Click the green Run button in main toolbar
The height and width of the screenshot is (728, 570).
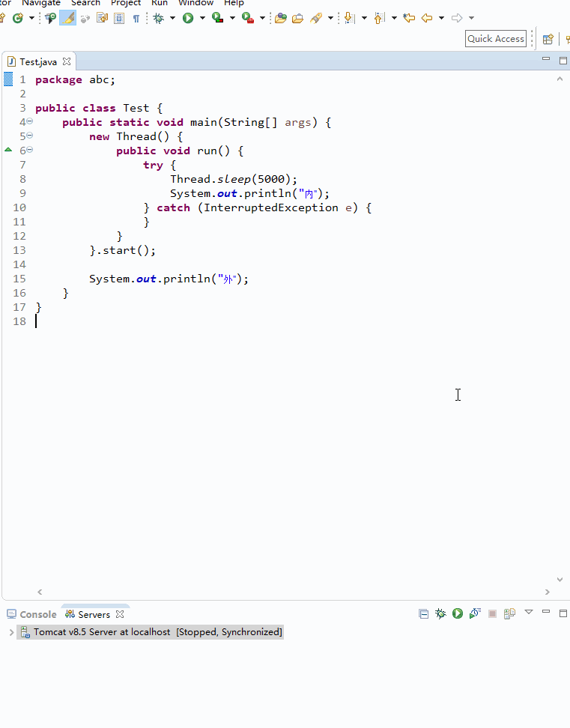point(188,18)
